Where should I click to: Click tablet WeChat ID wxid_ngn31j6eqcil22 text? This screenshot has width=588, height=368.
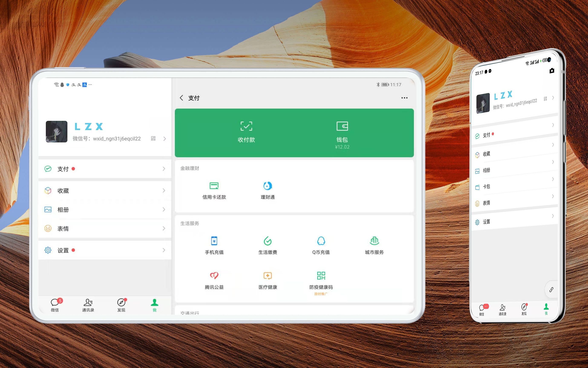(x=117, y=138)
